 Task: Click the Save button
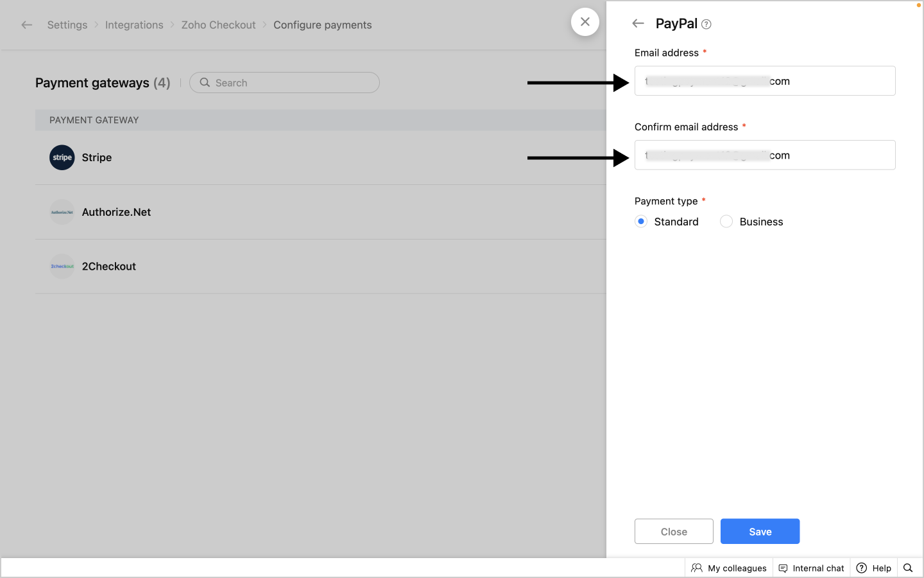(x=760, y=531)
